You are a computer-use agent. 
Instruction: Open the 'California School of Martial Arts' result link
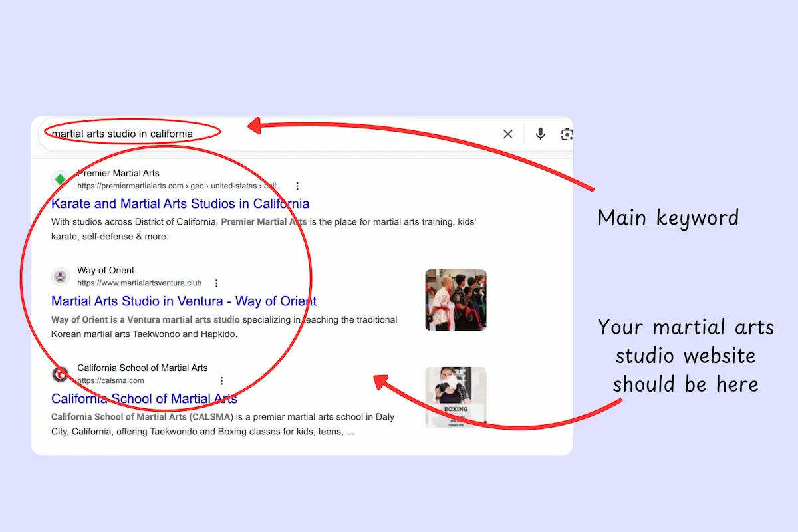tap(144, 398)
